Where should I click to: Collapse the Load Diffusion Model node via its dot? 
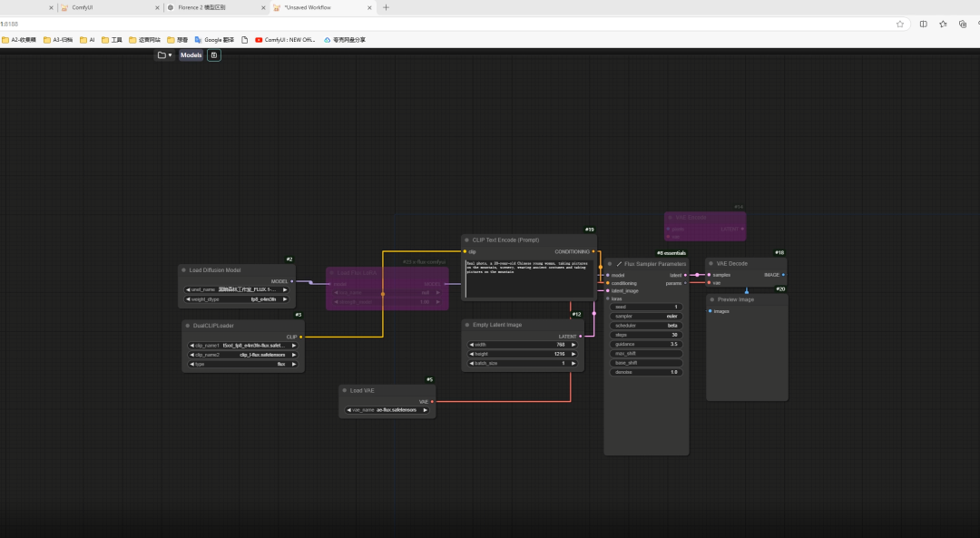[x=184, y=270]
